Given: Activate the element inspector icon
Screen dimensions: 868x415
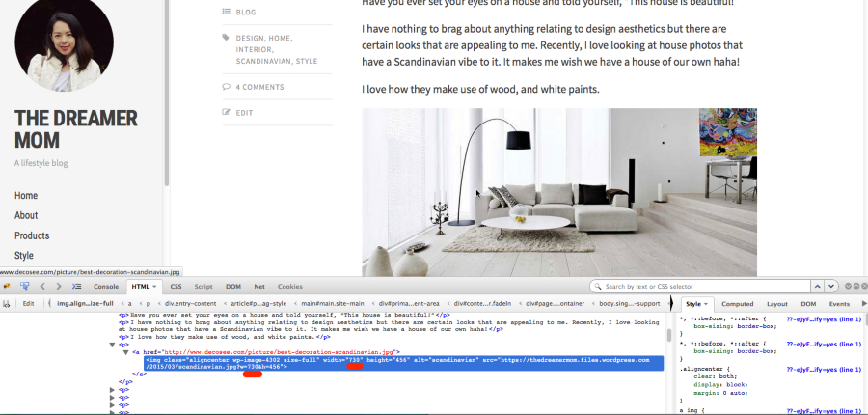Looking at the screenshot, I should 24,287.
